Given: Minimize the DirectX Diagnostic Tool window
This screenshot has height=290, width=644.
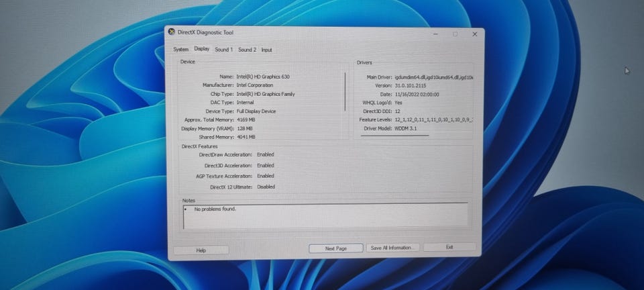Looking at the screenshot, I should pos(436,34).
